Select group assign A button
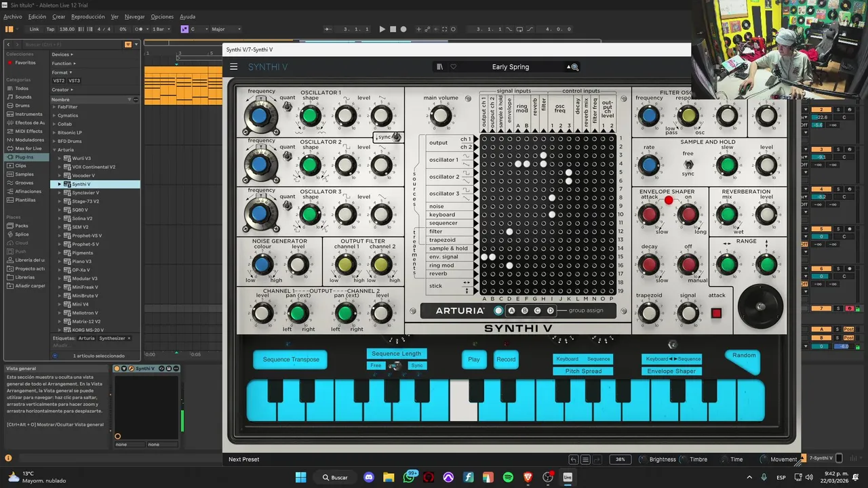This screenshot has width=868, height=488. click(512, 310)
